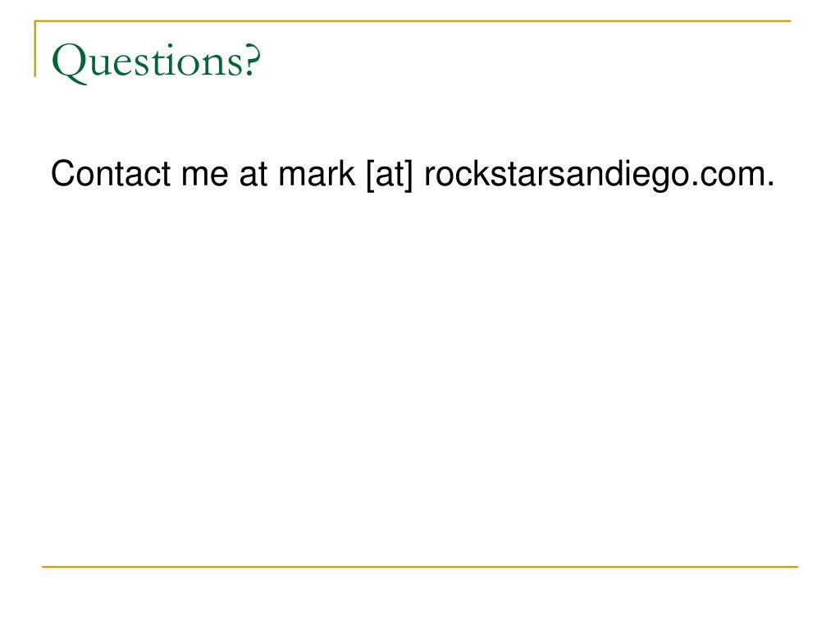The image size is (840, 630).
Task: Click the closing bracket after "at"
Action: point(409,175)
